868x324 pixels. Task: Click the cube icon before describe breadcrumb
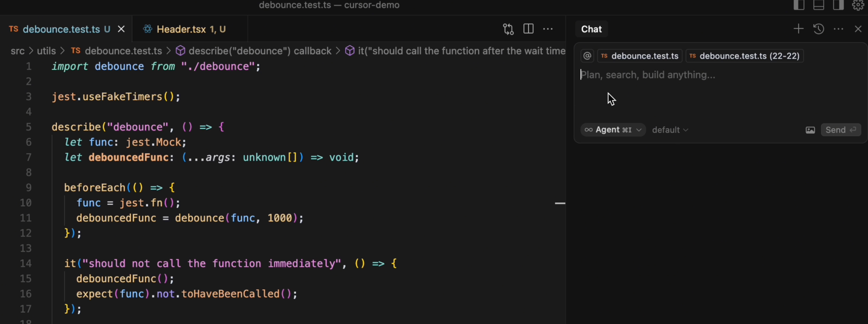point(181,51)
